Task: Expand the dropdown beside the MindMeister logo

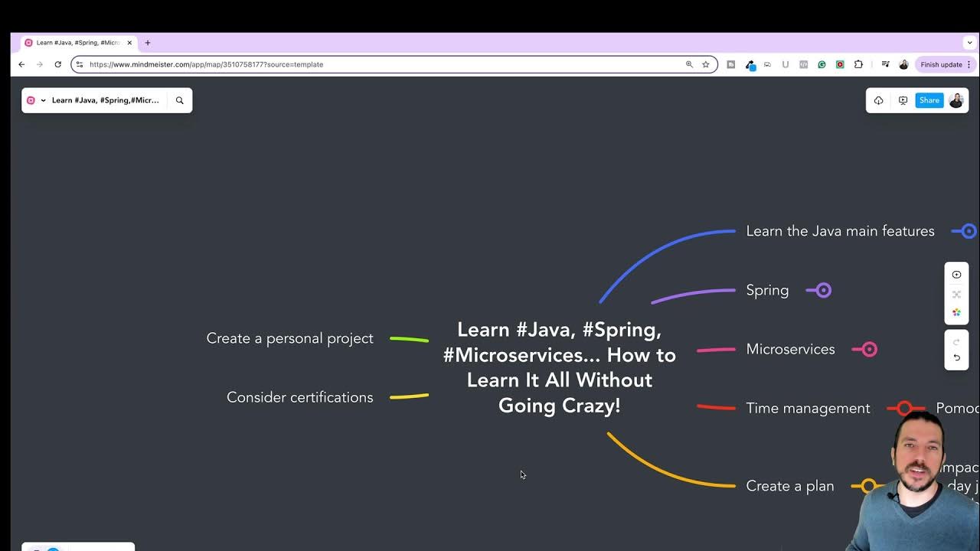Action: coord(42,100)
